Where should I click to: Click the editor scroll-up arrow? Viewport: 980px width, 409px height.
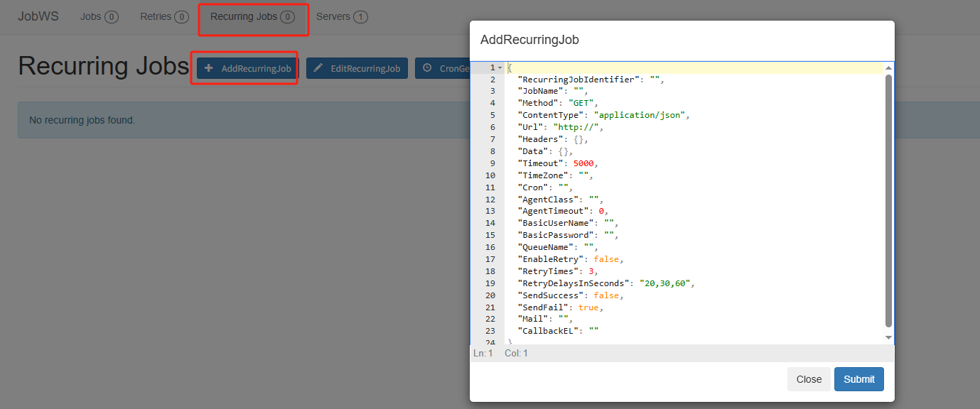click(x=888, y=67)
